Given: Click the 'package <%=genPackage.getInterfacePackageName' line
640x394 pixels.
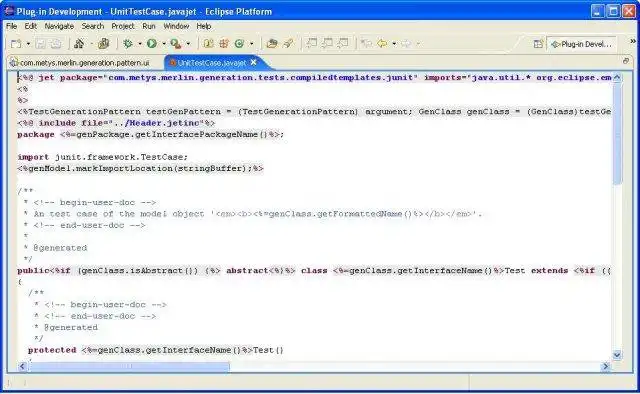Looking at the screenshot, I should 151,134.
